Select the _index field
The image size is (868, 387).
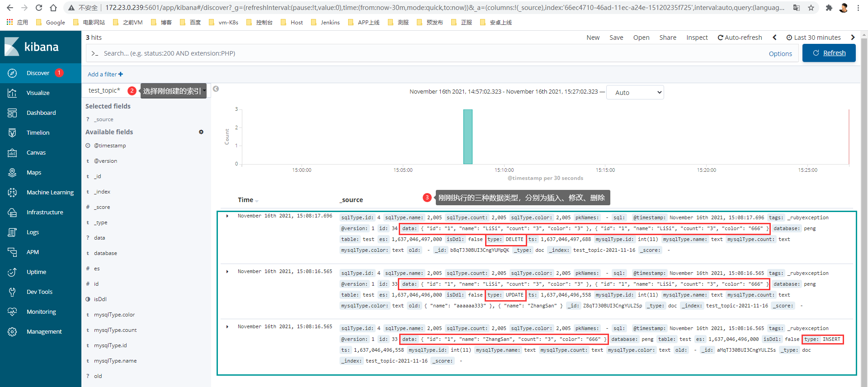102,192
